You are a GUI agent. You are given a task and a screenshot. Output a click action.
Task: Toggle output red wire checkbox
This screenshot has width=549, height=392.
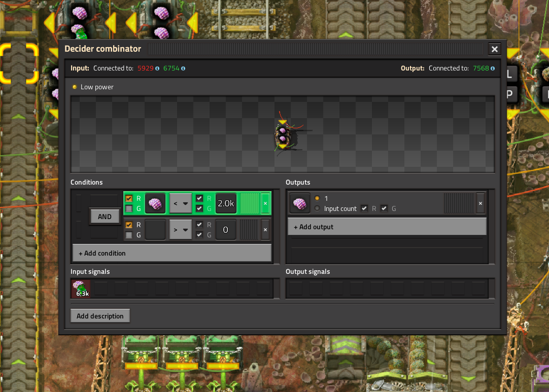(364, 208)
